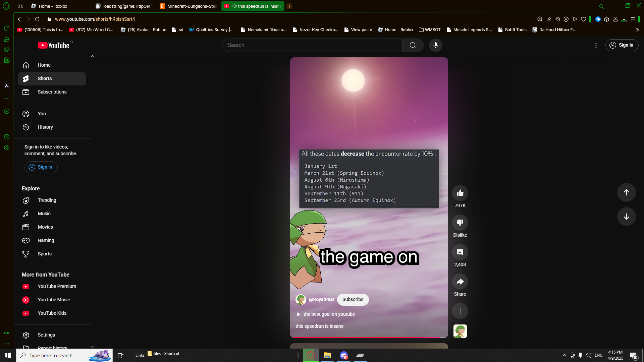
Task: Open the 'Da Hood Hitbox E...' bookmark
Action: click(x=554, y=30)
